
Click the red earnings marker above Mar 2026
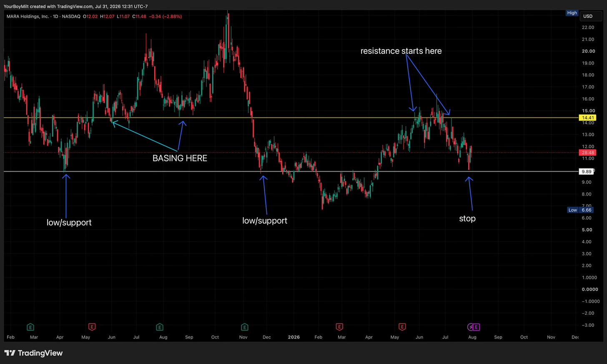(339, 327)
